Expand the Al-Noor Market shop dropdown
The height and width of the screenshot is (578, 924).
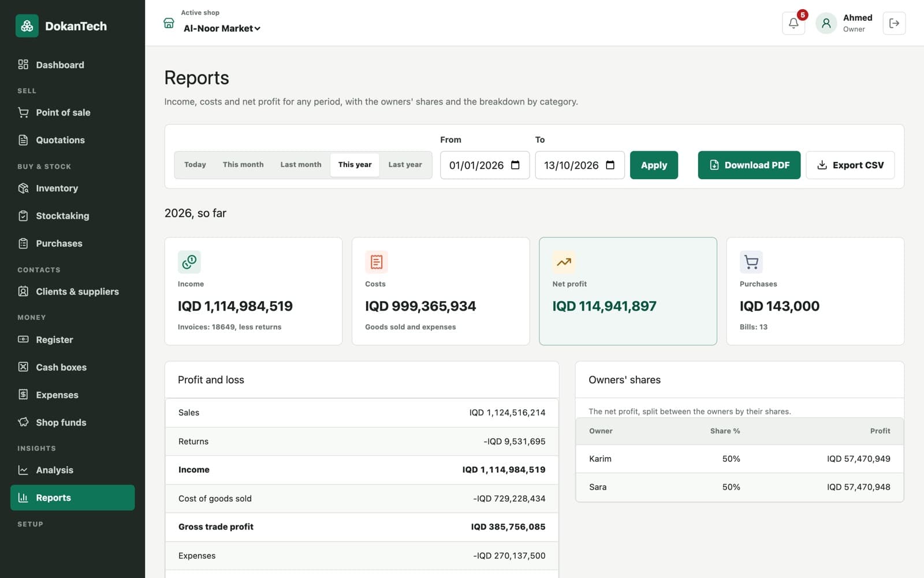222,28
